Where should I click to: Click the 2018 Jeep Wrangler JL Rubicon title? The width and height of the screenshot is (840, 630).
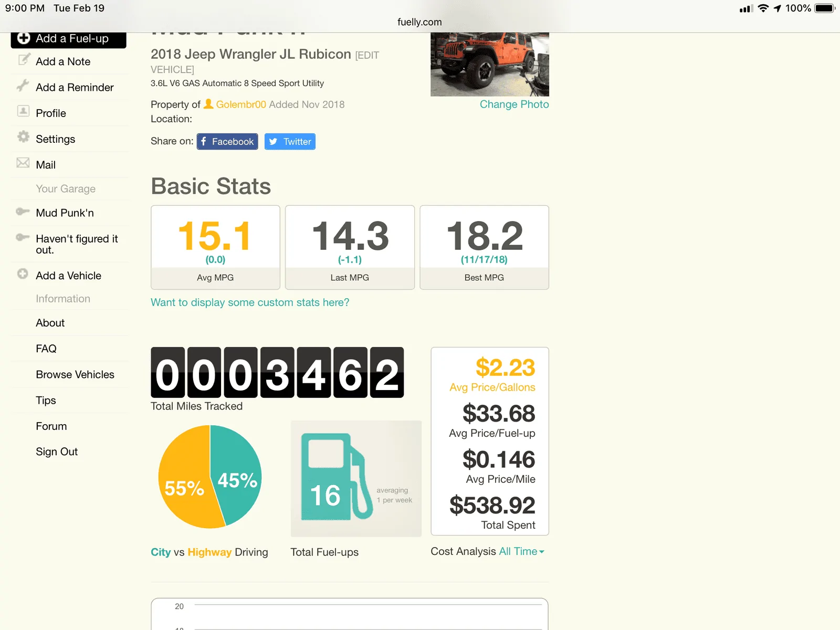pyautogui.click(x=250, y=54)
